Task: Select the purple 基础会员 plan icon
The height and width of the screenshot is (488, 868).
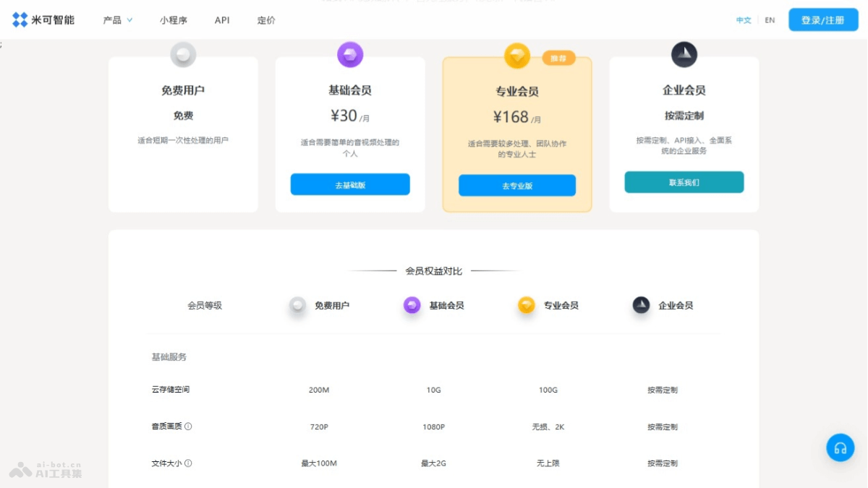Action: 350,53
